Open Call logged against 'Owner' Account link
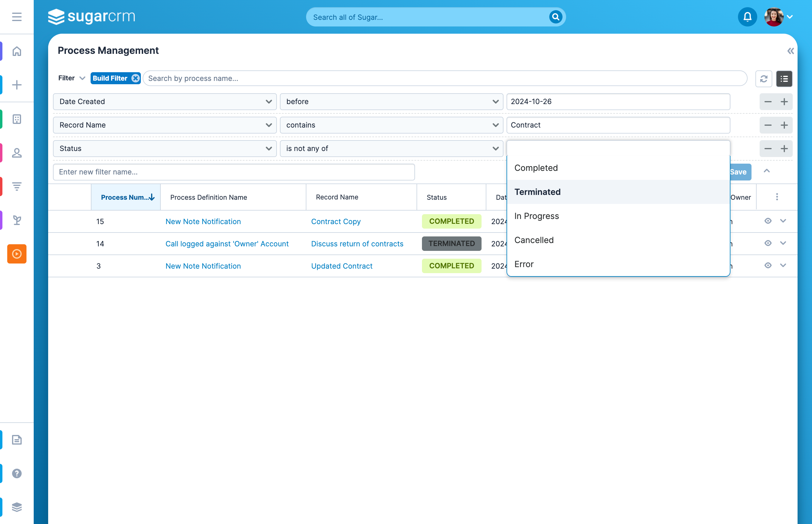812x524 pixels. 227,244
